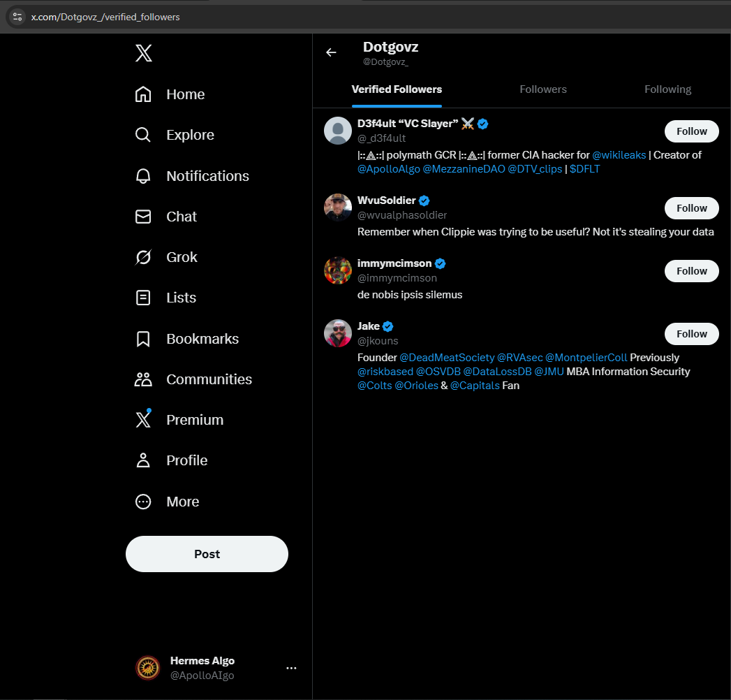731x700 pixels.
Task: Select the Explore magnifying glass icon
Action: [142, 134]
